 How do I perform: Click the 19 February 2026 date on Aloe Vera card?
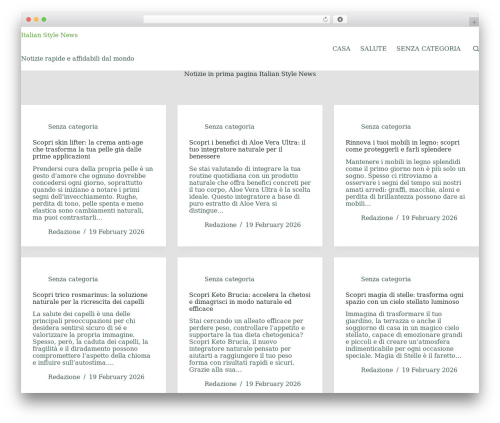(x=273, y=225)
